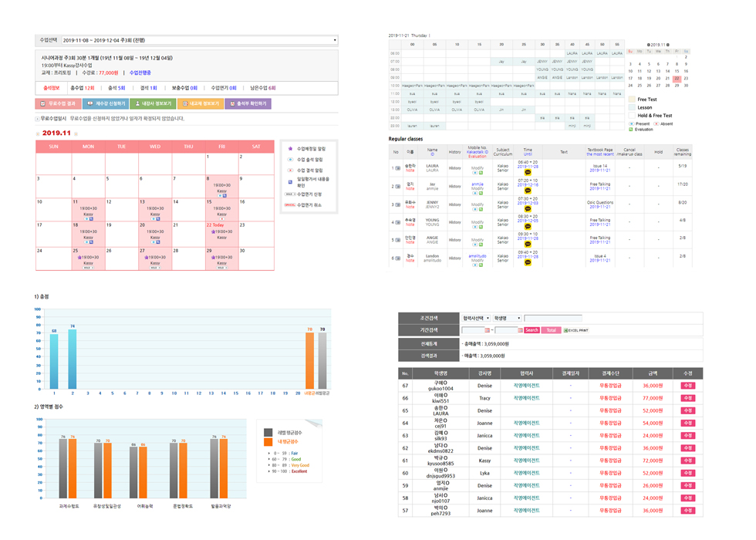The image size is (756, 540).
Task: Expand the 협력사선택 partner dropdown
Action: tap(475, 318)
